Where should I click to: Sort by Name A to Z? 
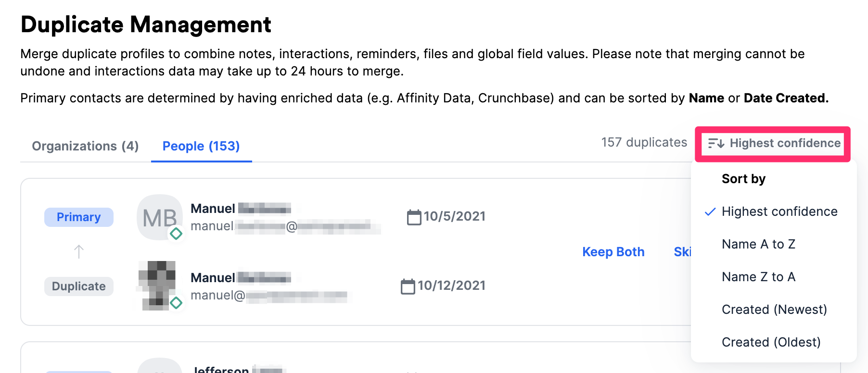758,244
